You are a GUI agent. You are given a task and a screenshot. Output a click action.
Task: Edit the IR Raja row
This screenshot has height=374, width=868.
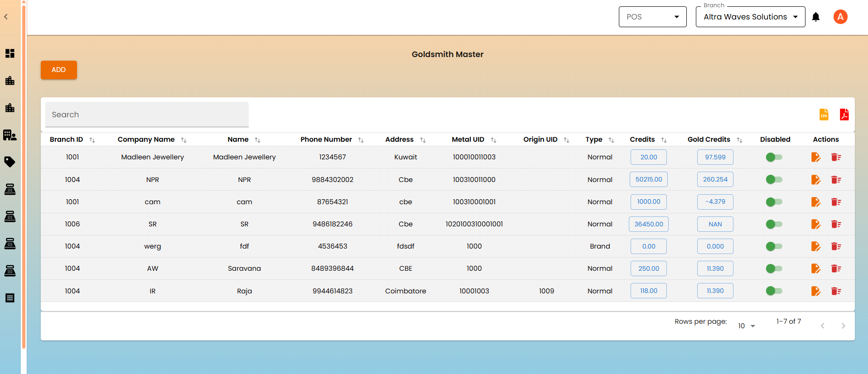pyautogui.click(x=815, y=291)
